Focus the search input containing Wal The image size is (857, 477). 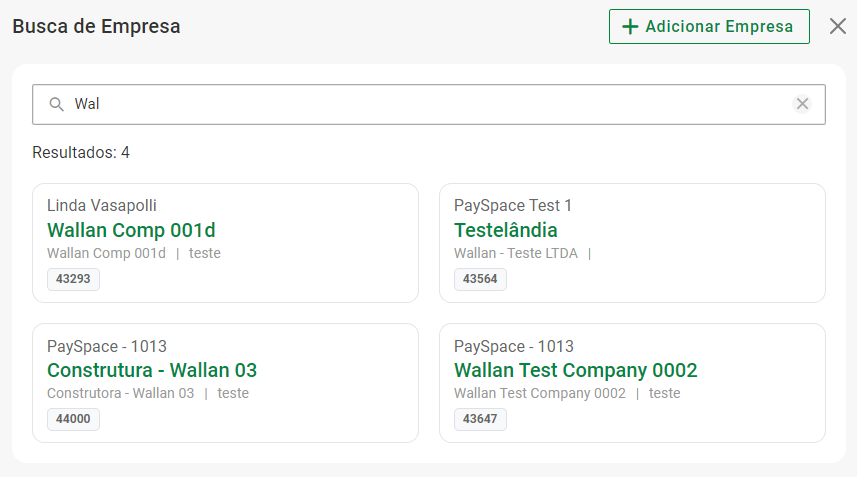420,104
